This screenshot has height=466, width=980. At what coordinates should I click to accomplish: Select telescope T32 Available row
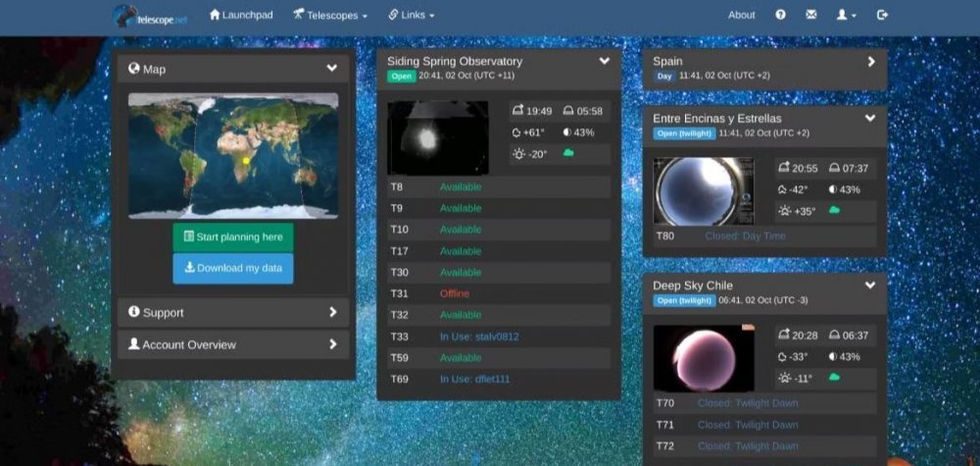500,315
